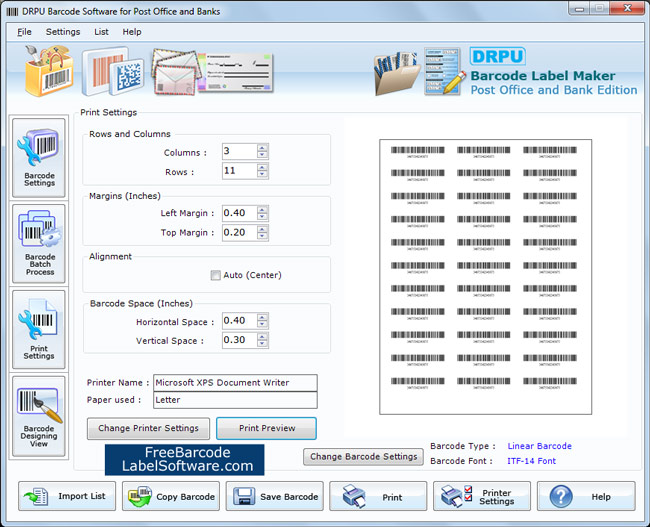Click the Printer Settings checklist icon
650x527 pixels.
point(456,496)
